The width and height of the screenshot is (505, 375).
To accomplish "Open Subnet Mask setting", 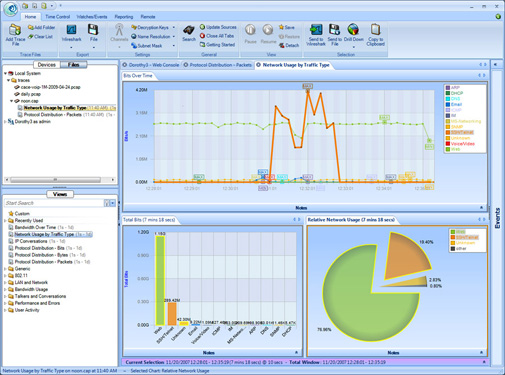I will pyautogui.click(x=153, y=46).
